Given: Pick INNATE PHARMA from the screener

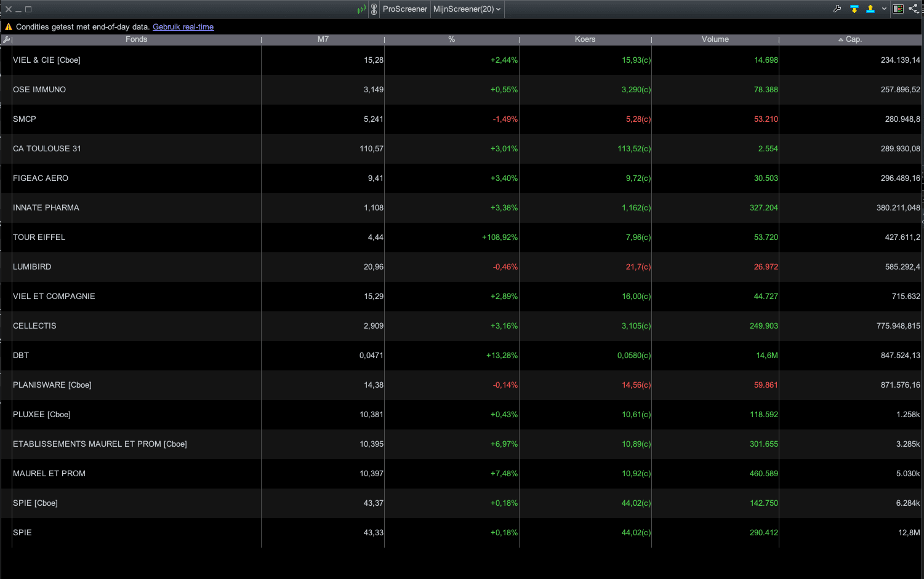Looking at the screenshot, I should (46, 208).
